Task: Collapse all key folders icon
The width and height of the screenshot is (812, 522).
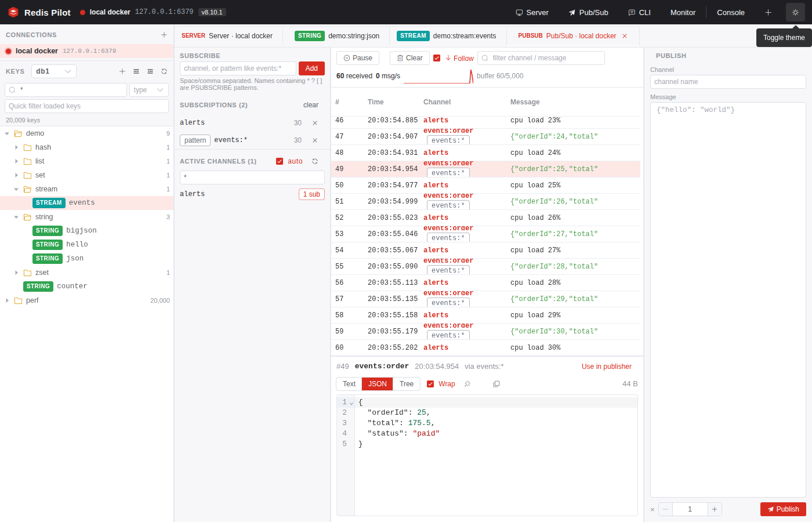Action: coord(150,71)
